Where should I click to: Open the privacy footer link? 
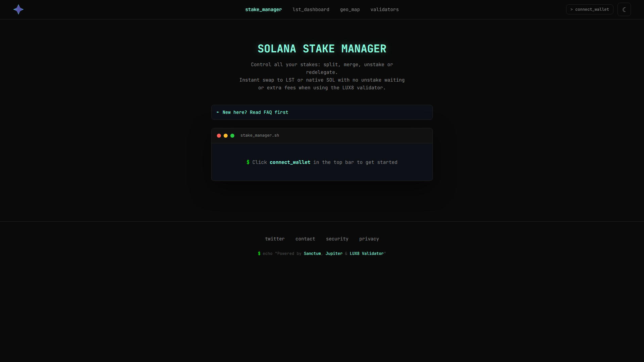click(x=369, y=239)
